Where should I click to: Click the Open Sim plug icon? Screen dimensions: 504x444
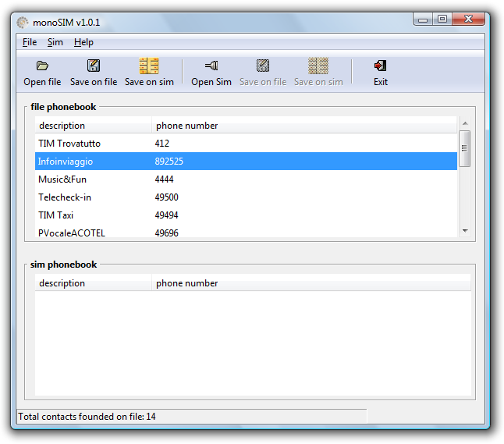[x=211, y=66]
